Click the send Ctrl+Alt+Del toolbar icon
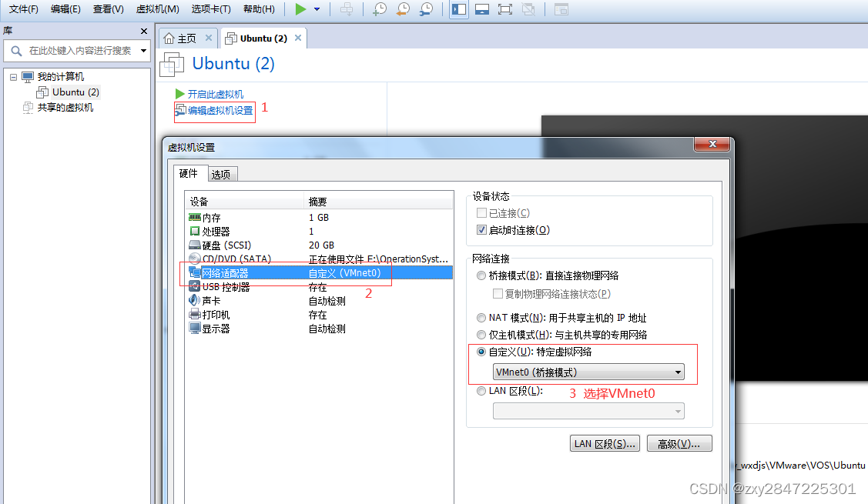Viewport: 868px width, 504px height. coord(347,9)
